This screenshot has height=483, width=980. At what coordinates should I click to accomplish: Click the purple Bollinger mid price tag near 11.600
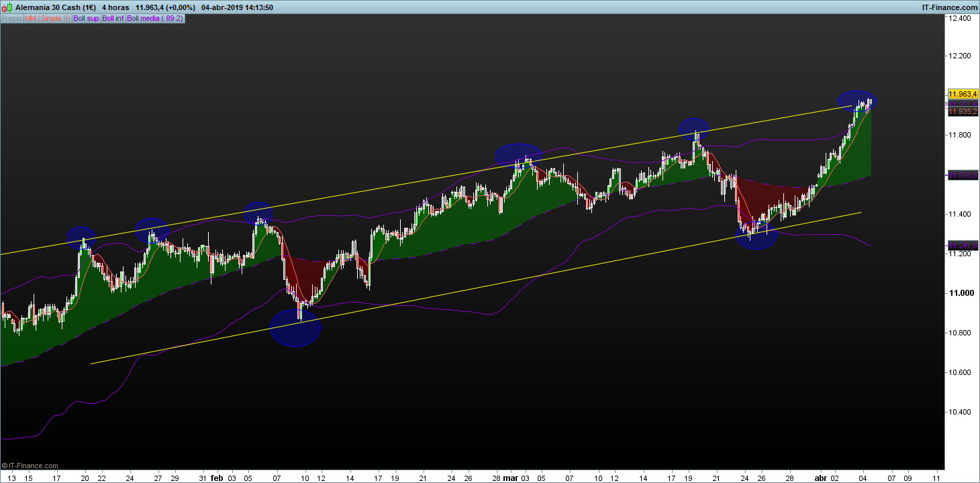click(x=962, y=175)
